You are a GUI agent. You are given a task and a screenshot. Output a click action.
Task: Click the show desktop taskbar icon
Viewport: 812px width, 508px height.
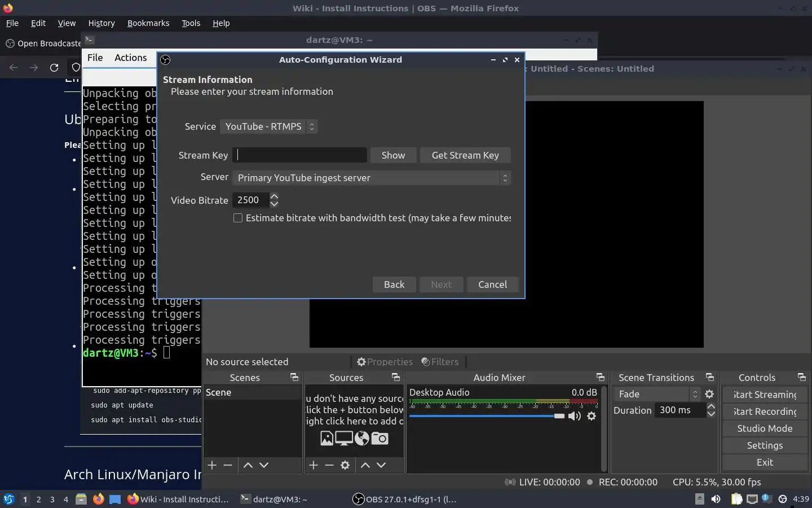[x=115, y=499]
